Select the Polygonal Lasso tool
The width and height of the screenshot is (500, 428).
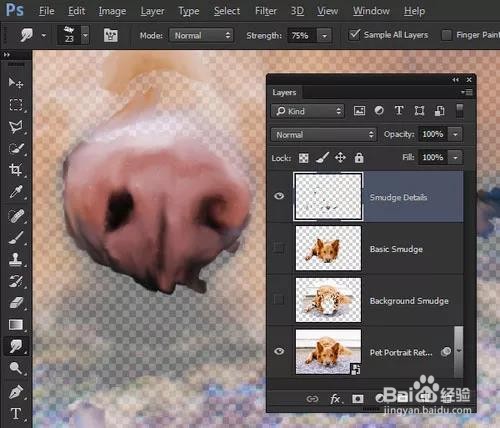pyautogui.click(x=16, y=126)
